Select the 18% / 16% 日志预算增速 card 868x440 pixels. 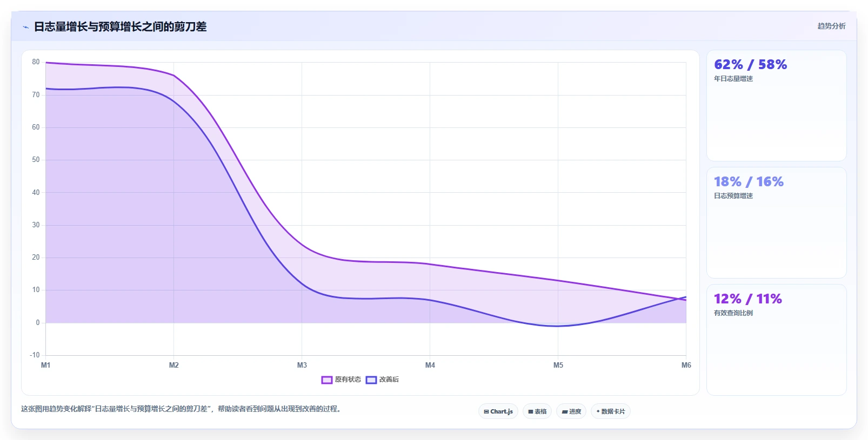click(x=777, y=222)
